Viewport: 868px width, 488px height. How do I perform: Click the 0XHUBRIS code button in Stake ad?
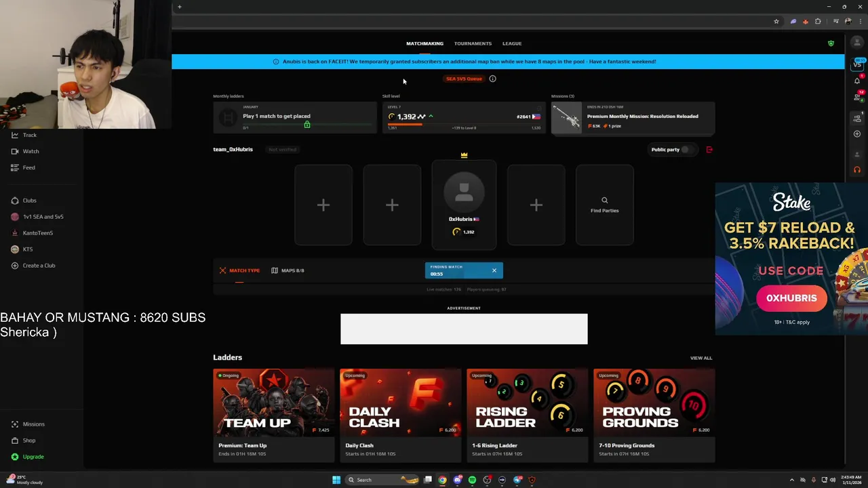[791, 298]
